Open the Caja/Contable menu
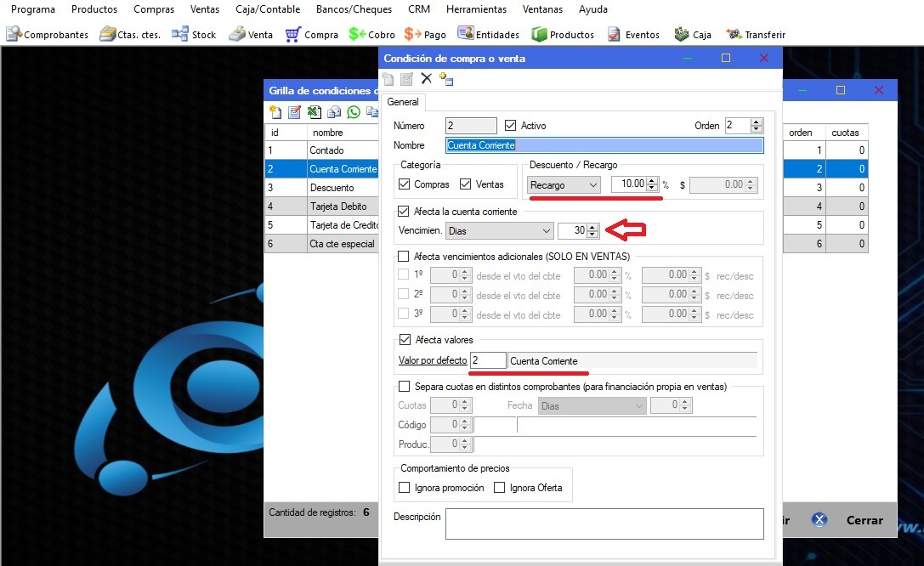 [x=266, y=9]
